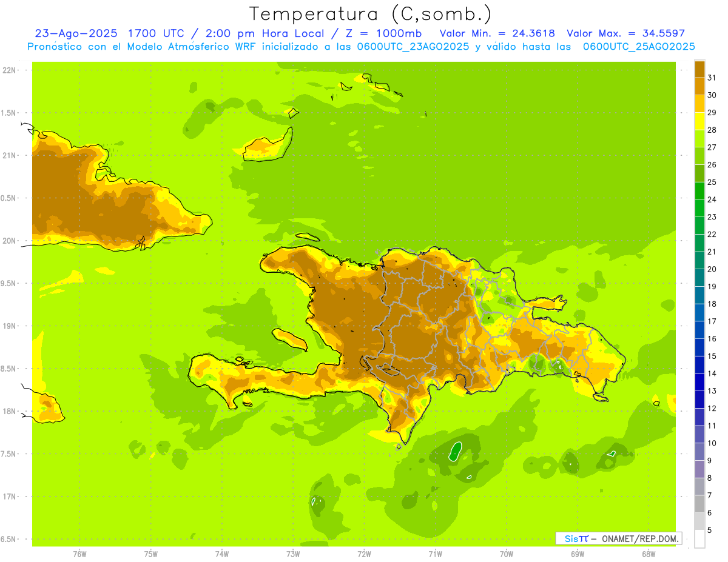Select the "23-Ago-2025" date text
The height and width of the screenshot is (562, 728).
pyautogui.click(x=76, y=33)
